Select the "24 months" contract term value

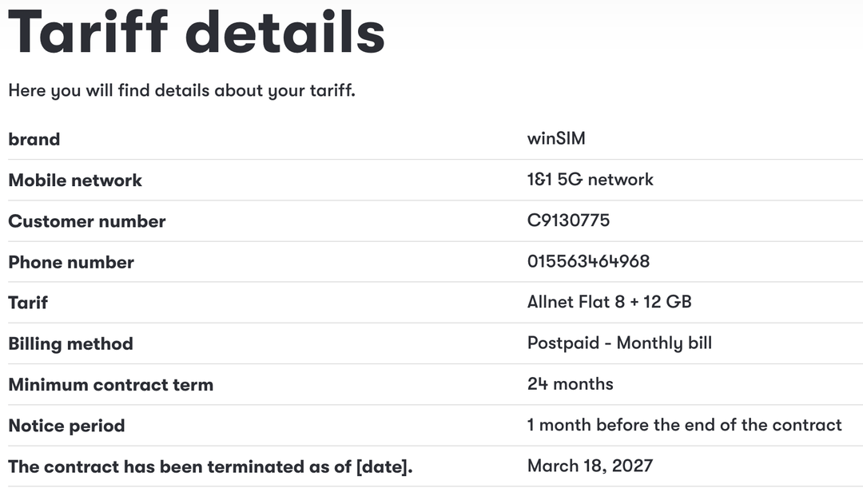pos(571,384)
